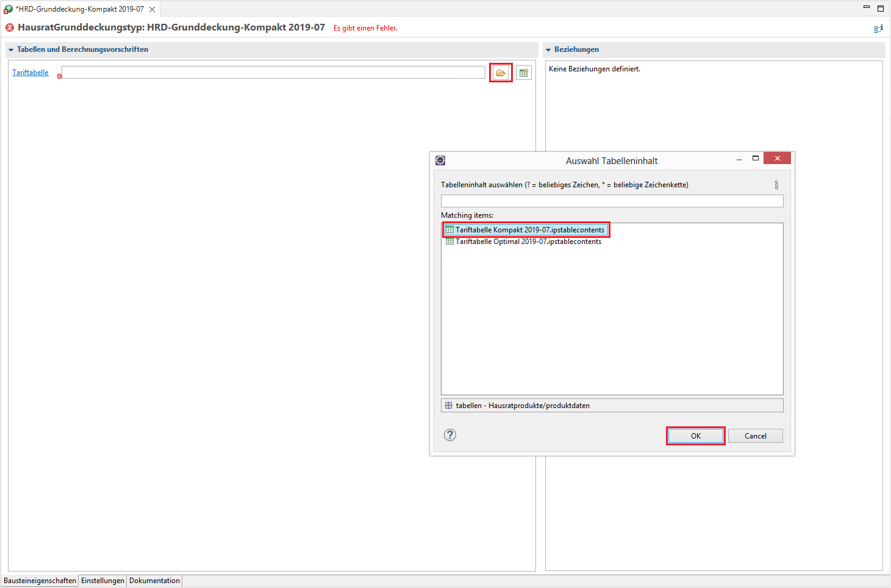The height and width of the screenshot is (588, 891).
Task: Switch to the Bausteineigenschaften tab
Action: click(x=40, y=581)
